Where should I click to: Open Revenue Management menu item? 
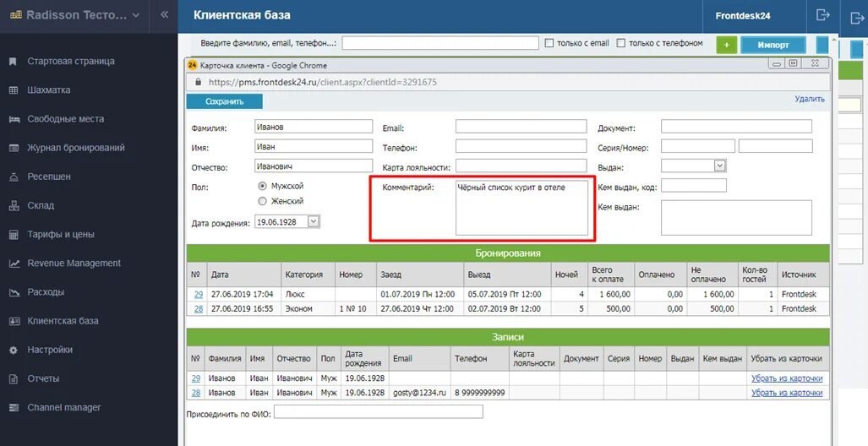[x=74, y=264]
